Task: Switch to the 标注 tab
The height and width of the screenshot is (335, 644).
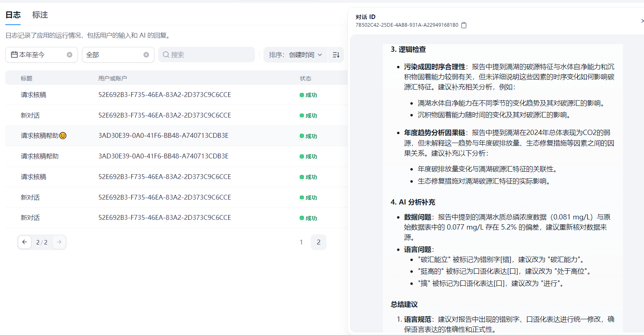Action: pos(40,15)
